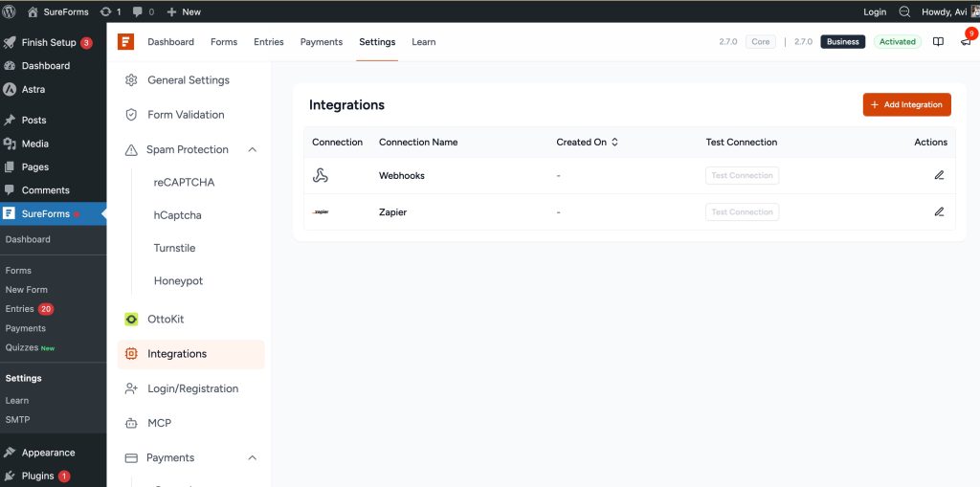Screen dimensions: 980x487
Task: Click the Webhooks connection icon
Action: pos(320,176)
